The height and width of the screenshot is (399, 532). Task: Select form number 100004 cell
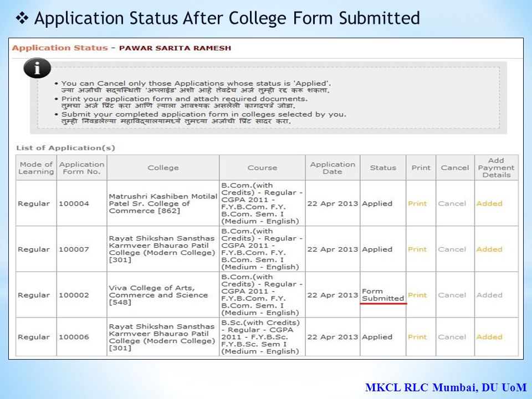point(82,203)
